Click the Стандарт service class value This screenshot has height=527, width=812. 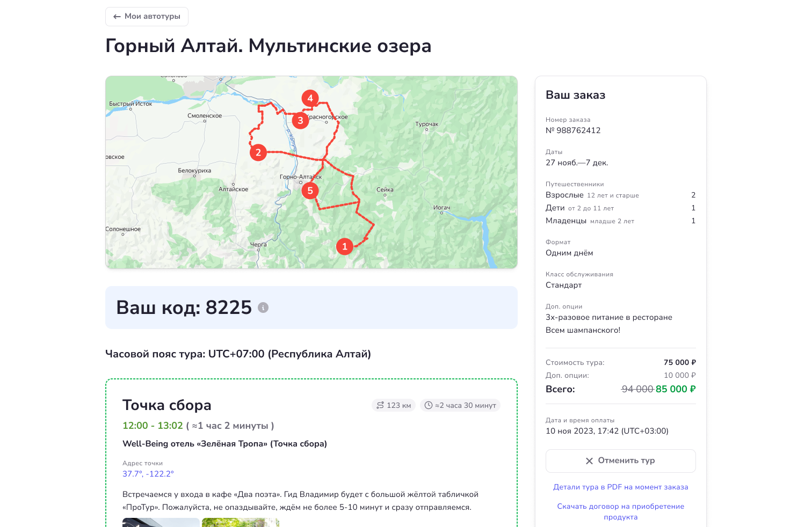tap(563, 285)
